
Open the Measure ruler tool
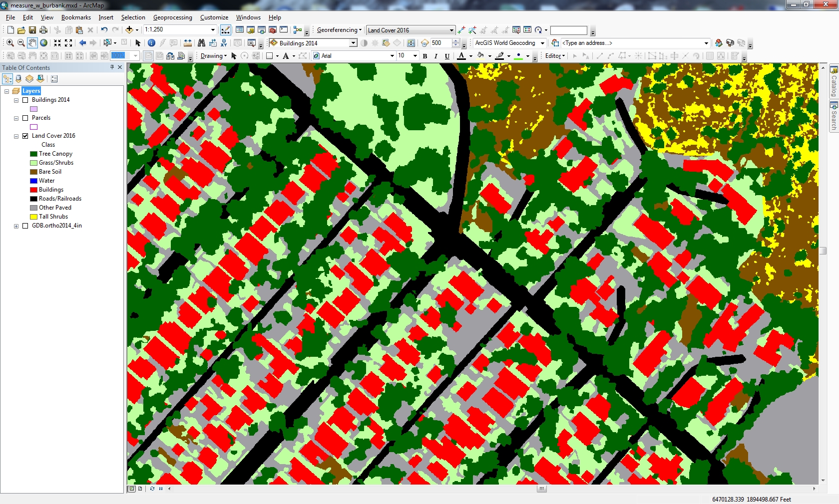(x=188, y=43)
